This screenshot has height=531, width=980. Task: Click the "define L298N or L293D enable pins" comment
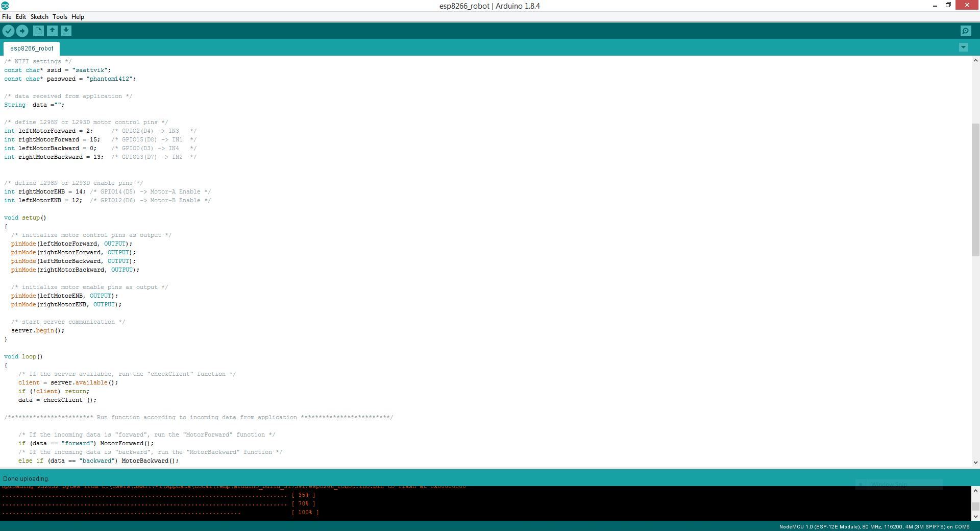click(x=73, y=183)
